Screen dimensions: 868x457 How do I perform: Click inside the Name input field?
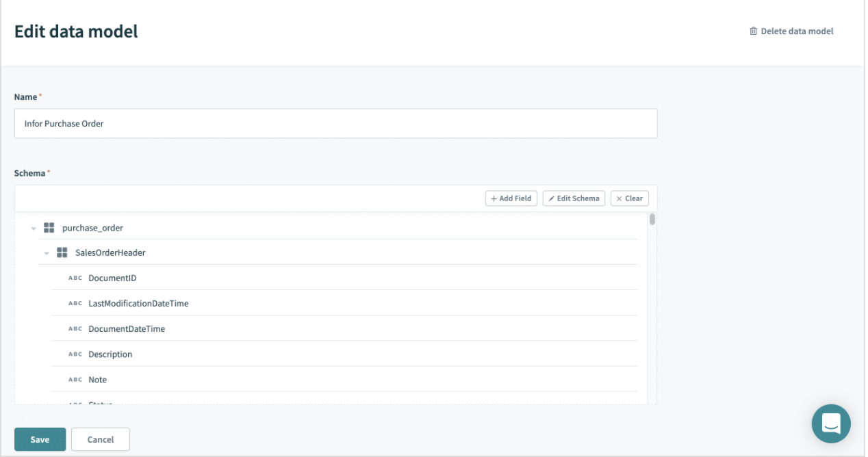tap(335, 123)
